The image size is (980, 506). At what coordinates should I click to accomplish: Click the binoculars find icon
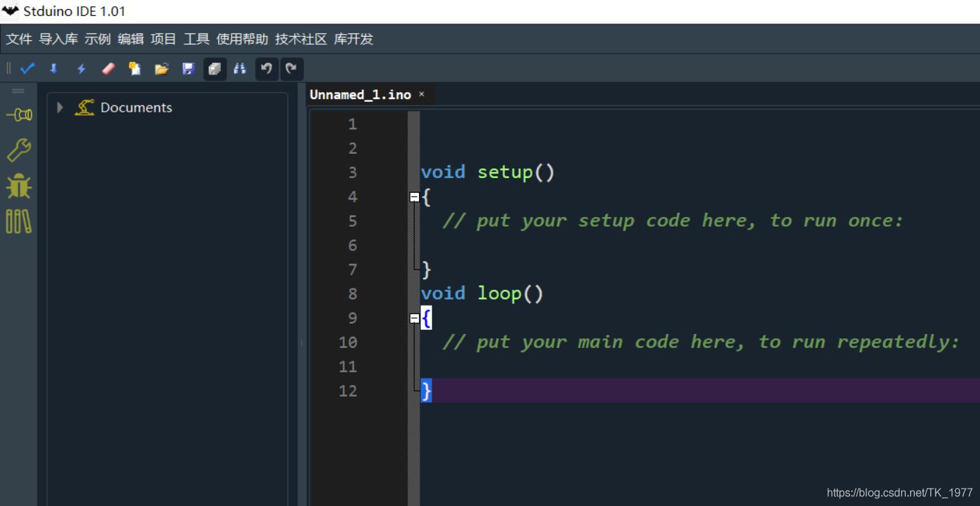pos(240,69)
